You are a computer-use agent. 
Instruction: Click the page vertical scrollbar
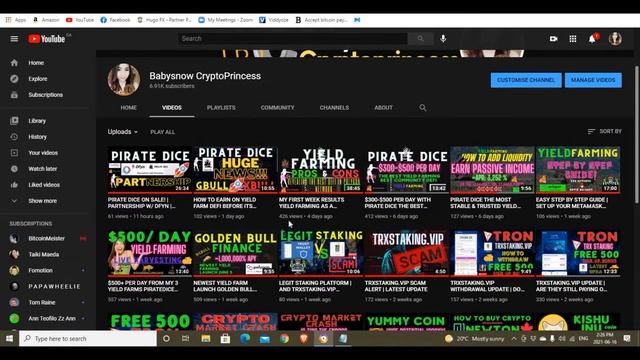636,134
